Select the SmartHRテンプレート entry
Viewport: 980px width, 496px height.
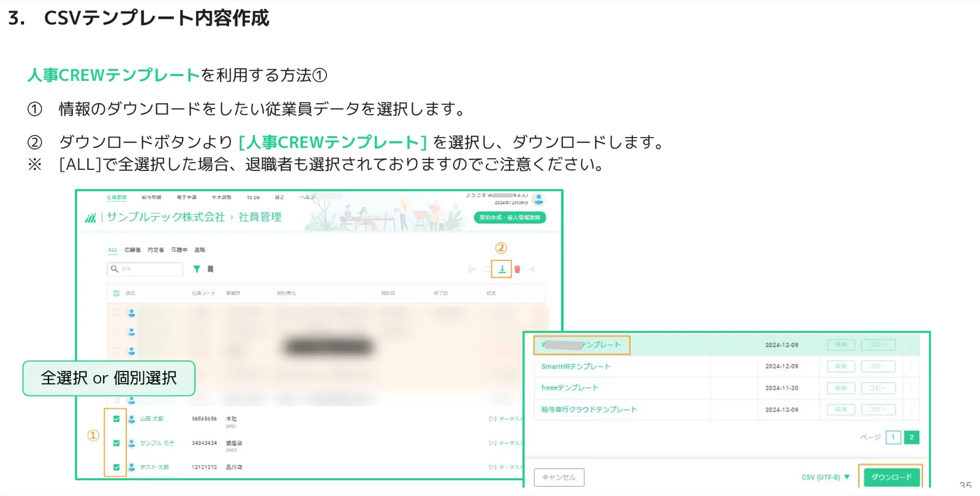pos(576,367)
